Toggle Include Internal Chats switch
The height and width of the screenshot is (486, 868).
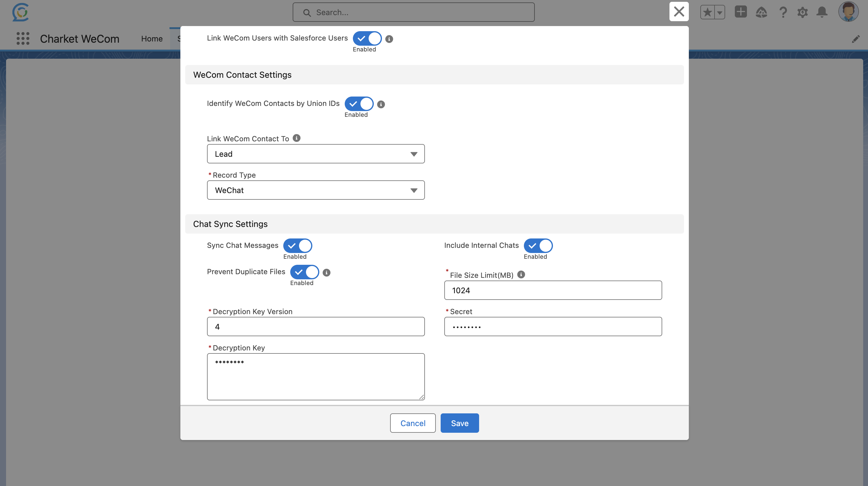538,246
